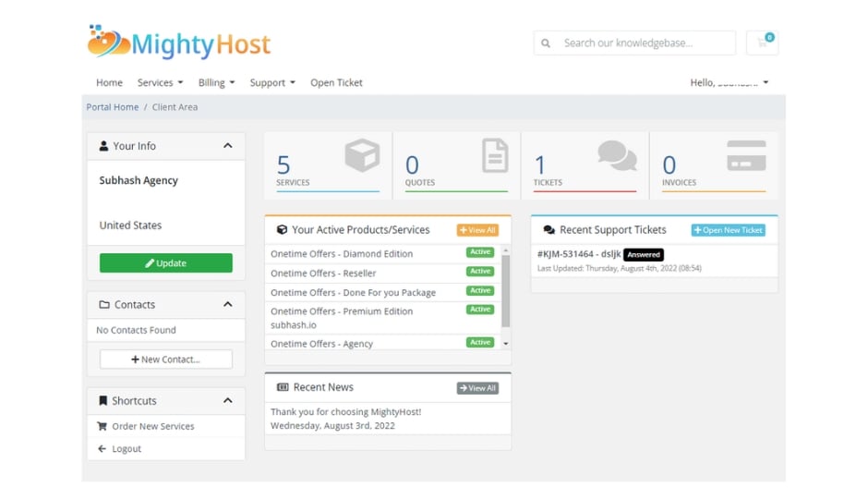Click the Your Info user icon
Viewport: 868px width, 499px height.
[x=103, y=146]
